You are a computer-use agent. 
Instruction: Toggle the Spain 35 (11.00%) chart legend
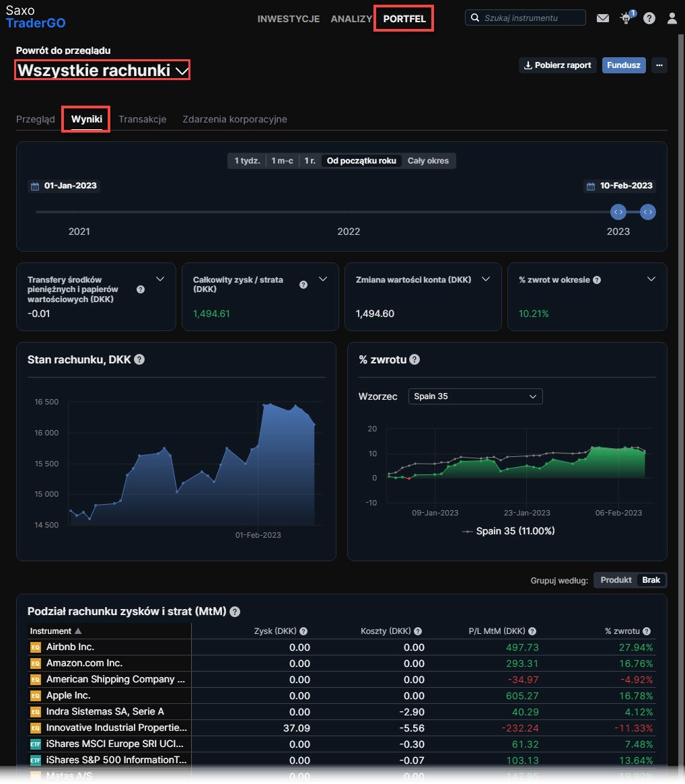509,531
